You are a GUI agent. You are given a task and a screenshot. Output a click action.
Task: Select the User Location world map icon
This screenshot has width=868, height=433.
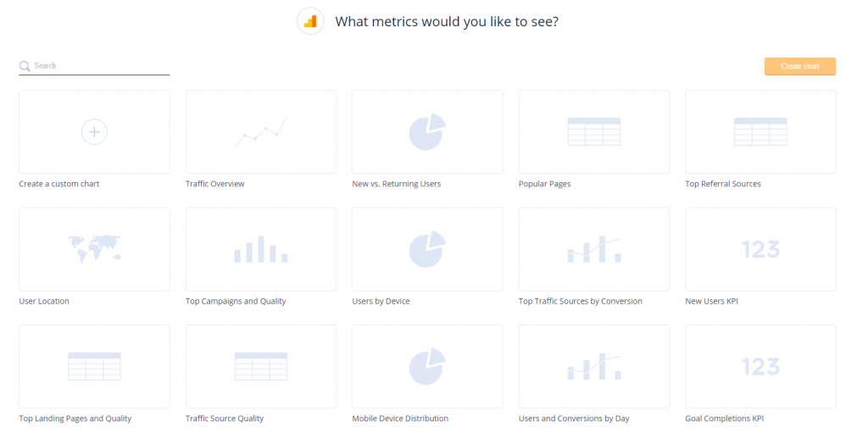(x=94, y=249)
